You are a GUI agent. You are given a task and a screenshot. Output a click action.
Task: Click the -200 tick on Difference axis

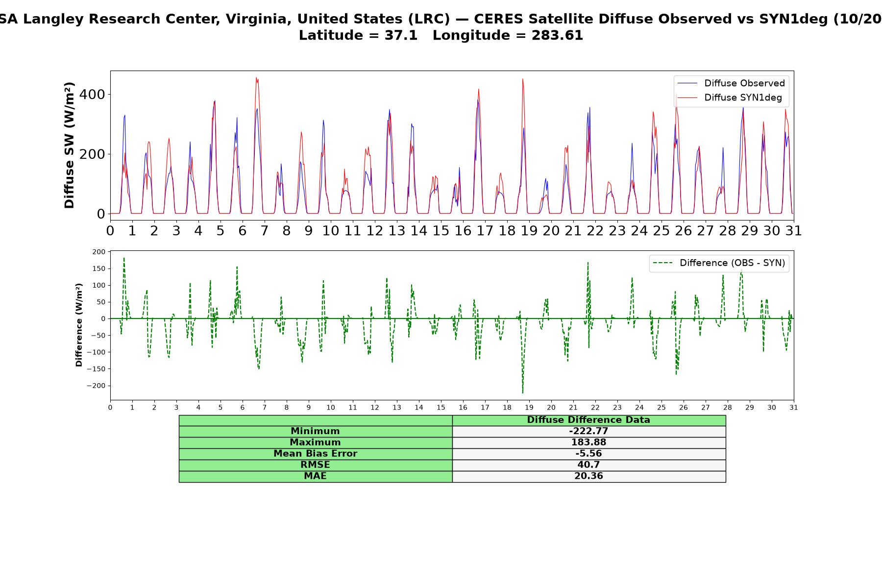(96, 386)
